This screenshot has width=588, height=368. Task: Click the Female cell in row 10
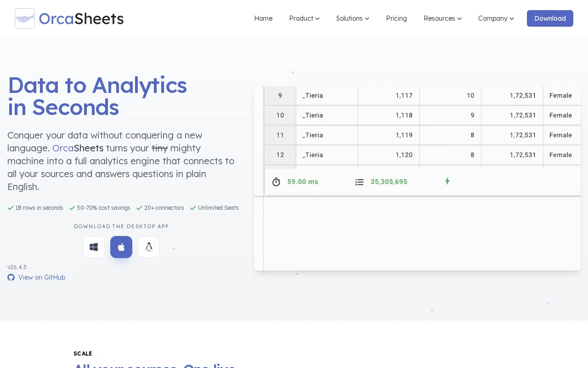(562, 115)
